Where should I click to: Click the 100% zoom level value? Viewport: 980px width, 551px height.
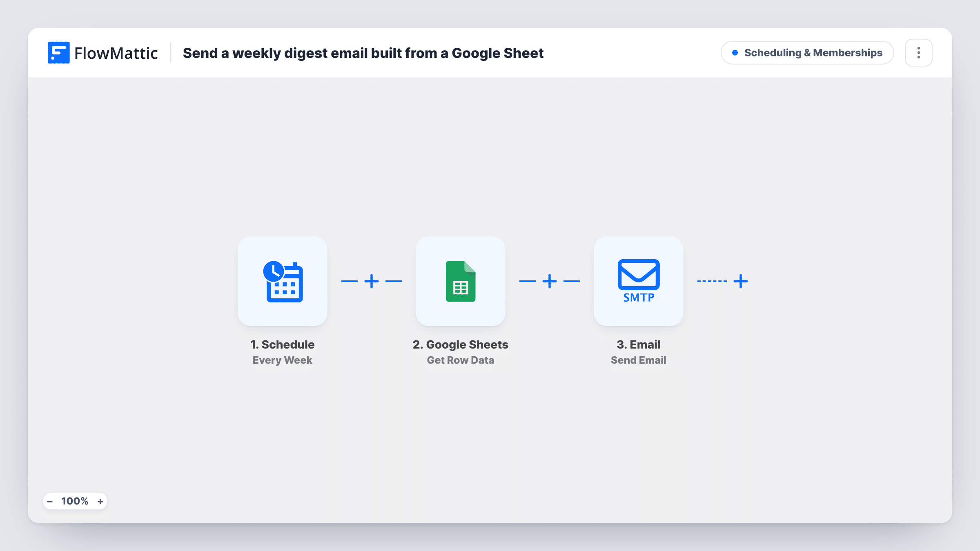[75, 501]
